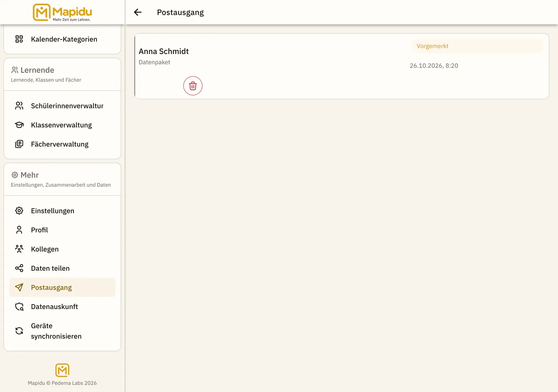Click the Daten teilen share icon
This screenshot has height=392, width=558.
[x=19, y=268]
